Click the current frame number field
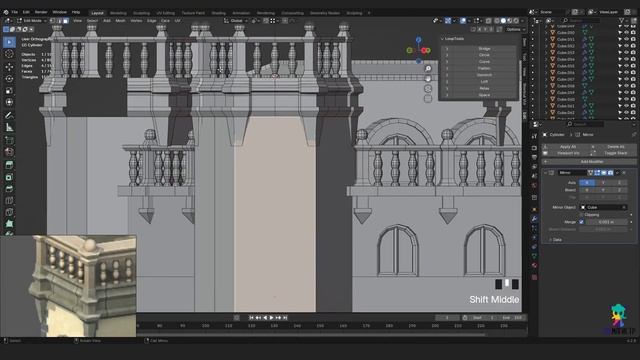 coord(447,318)
